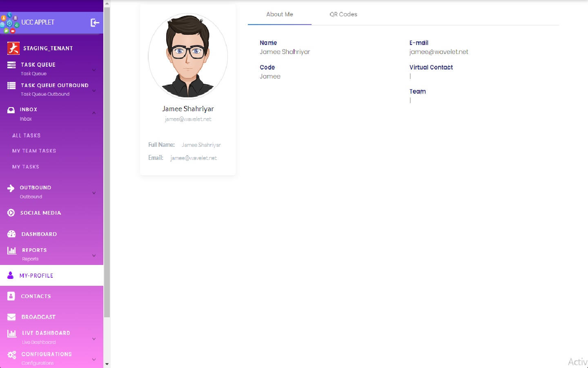Expand the Reports menu chevron
The height and width of the screenshot is (368, 588).
(94, 255)
